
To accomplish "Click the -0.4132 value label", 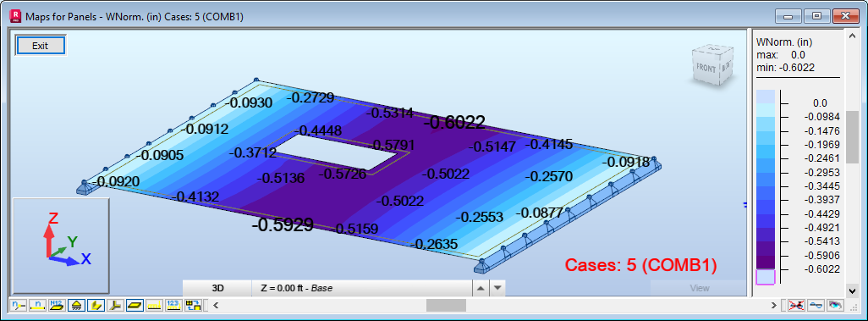I will point(195,196).
